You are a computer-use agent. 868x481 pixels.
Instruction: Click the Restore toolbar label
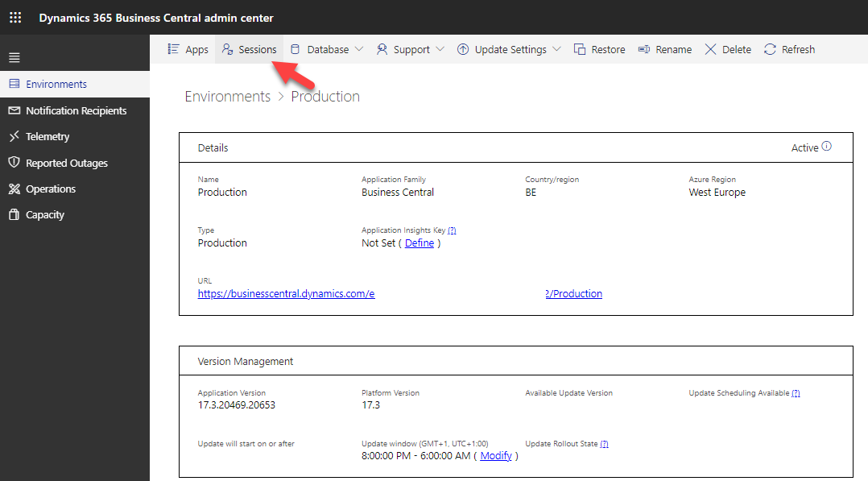click(x=608, y=50)
